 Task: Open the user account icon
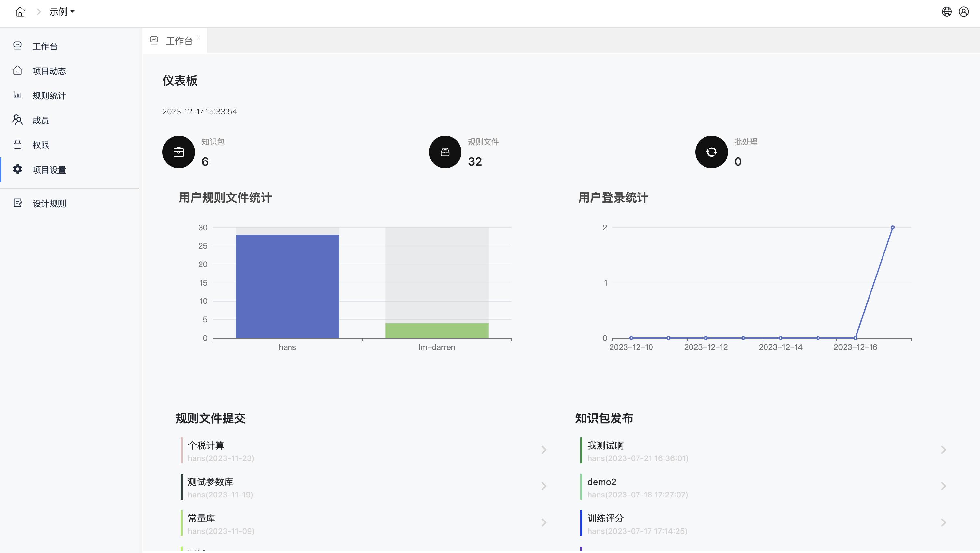tap(963, 12)
